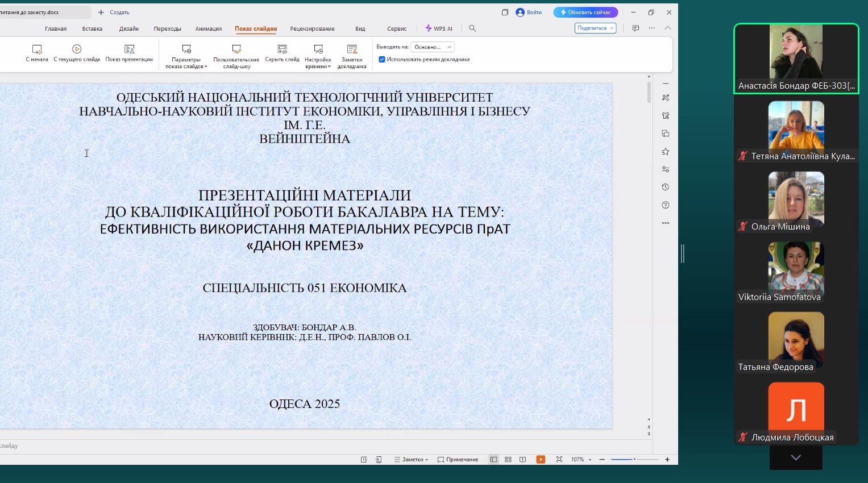This screenshot has width=868, height=483.
Task: Click the status bar timer icon
Action: pyautogui.click(x=364, y=459)
